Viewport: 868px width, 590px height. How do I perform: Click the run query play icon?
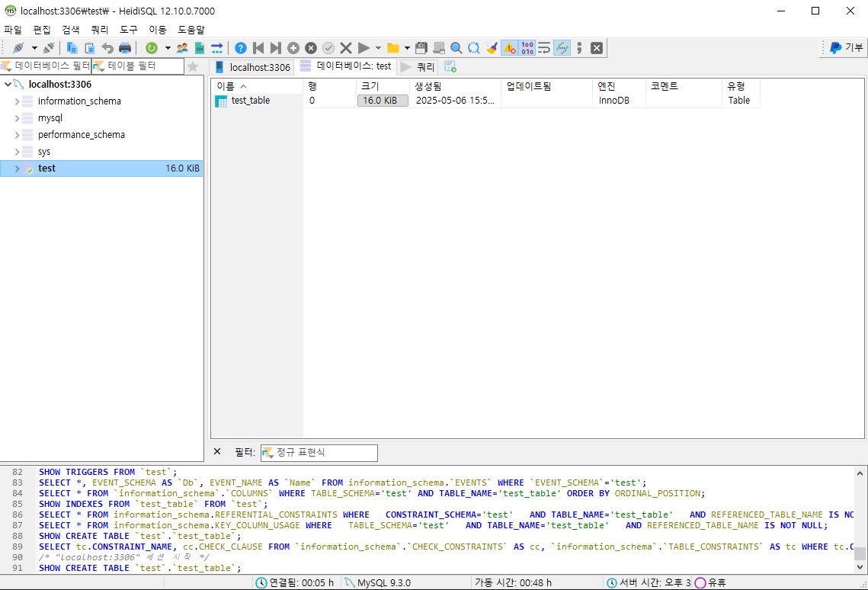(x=364, y=48)
